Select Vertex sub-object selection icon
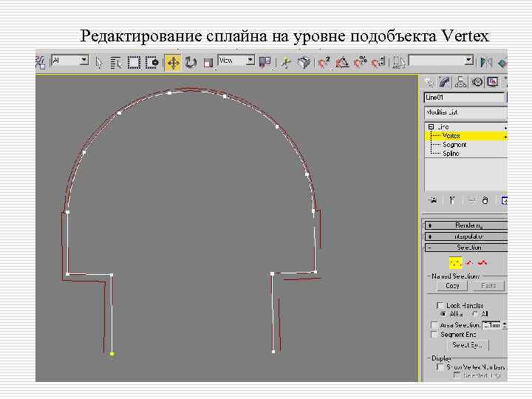 455,263
